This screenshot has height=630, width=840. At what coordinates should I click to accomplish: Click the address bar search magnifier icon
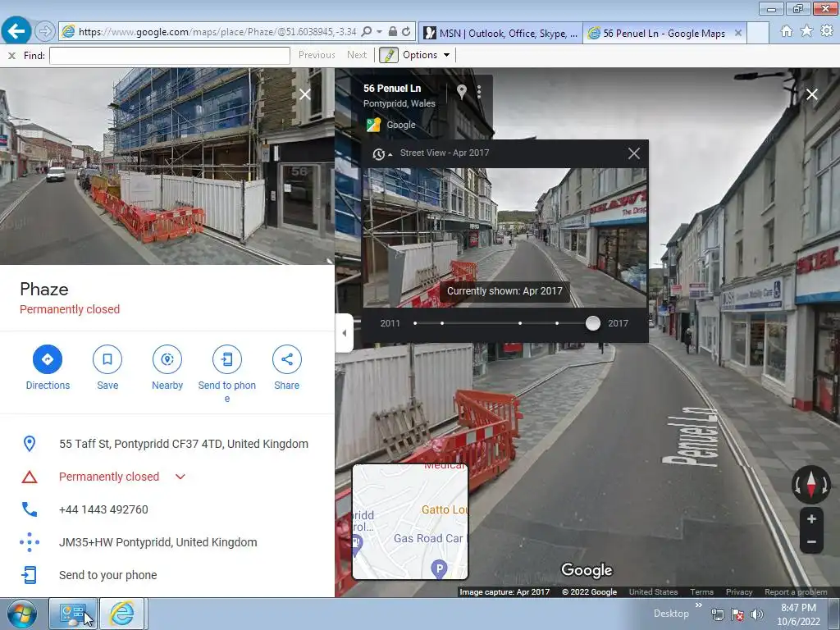click(x=367, y=32)
